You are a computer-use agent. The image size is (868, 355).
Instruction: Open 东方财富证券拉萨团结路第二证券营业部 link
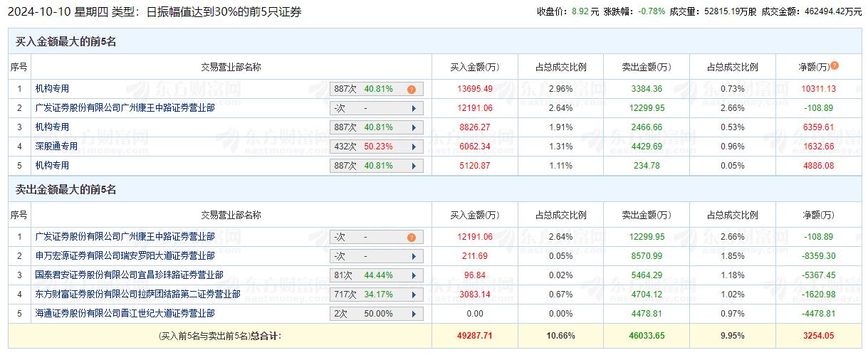pyautogui.click(x=137, y=294)
